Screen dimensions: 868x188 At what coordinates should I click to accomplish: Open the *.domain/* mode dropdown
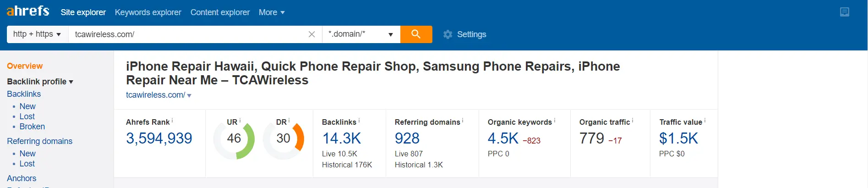[361, 34]
